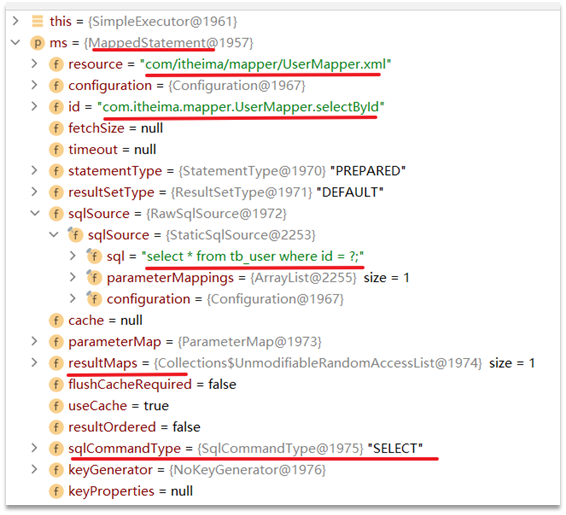Image resolution: width=566 pixels, height=515 pixels.
Task: Click the field icon beside useCache
Action: 56,406
